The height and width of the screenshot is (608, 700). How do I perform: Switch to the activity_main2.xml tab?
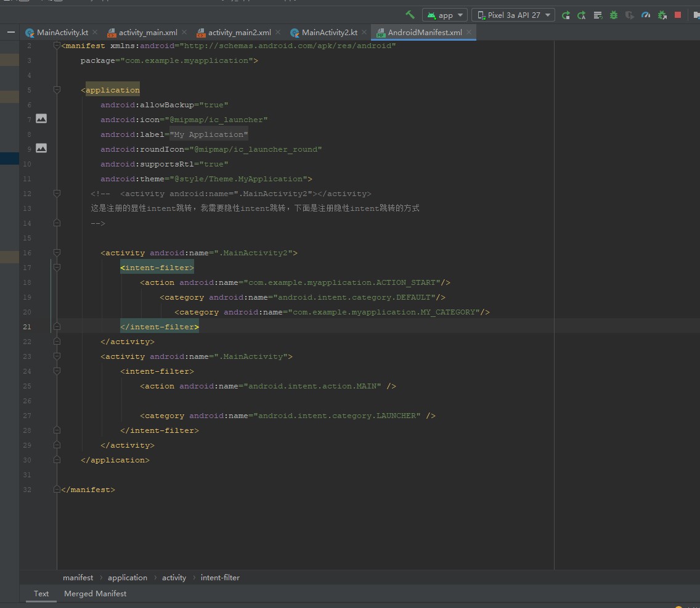(238, 33)
